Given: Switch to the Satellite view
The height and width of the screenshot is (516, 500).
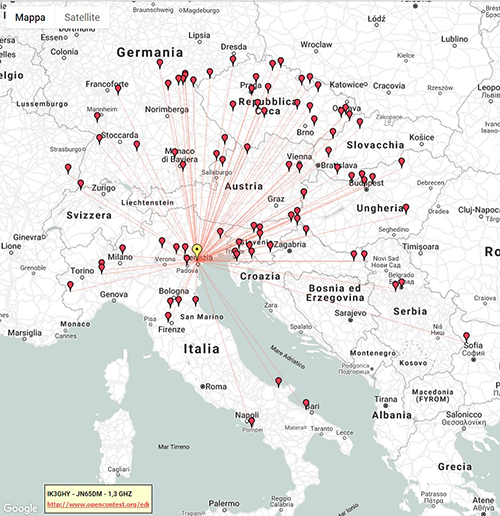Looking at the screenshot, I should [82, 17].
